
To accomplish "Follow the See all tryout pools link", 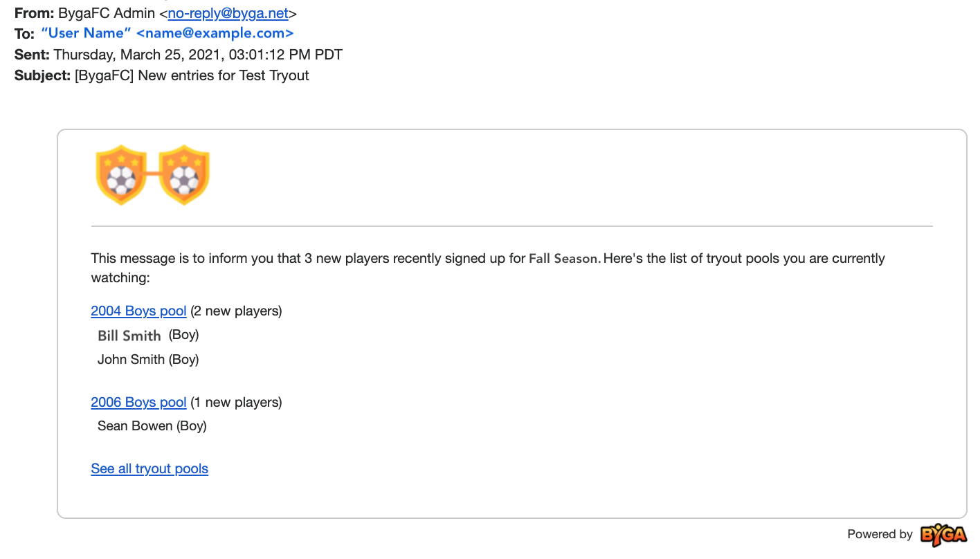I will click(149, 469).
